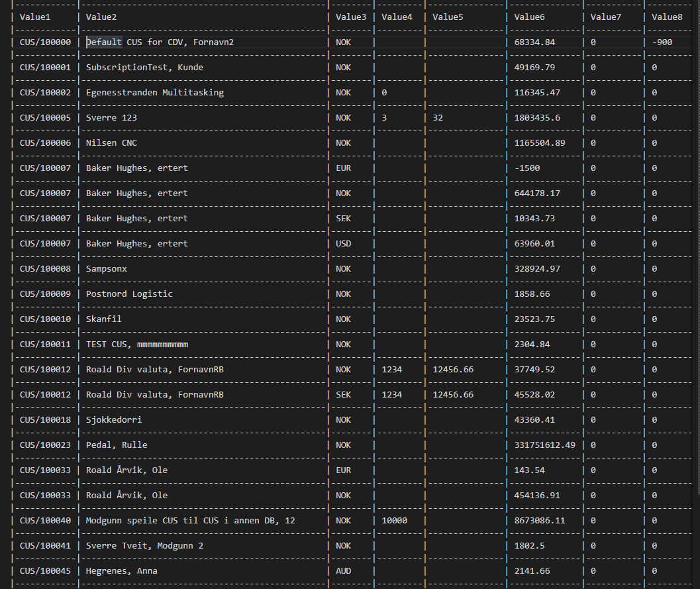Click the CUS/100005 identifier
This screenshot has width=700, height=589.
click(45, 118)
